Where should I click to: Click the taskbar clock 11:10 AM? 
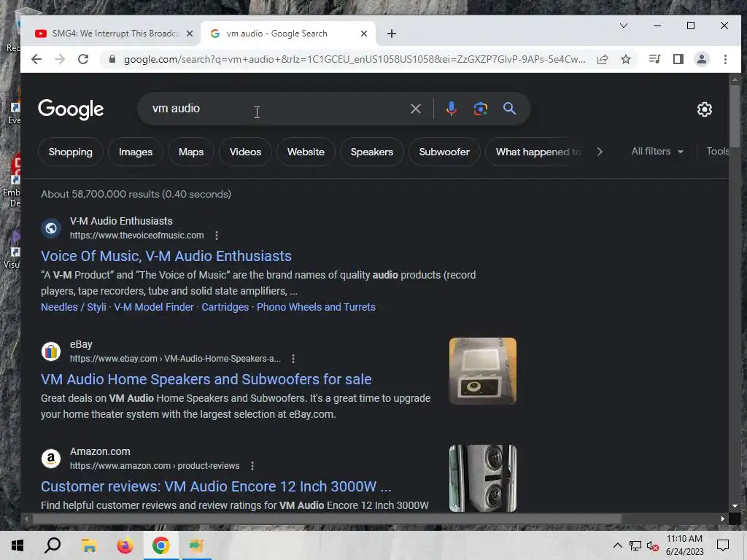pos(684,539)
